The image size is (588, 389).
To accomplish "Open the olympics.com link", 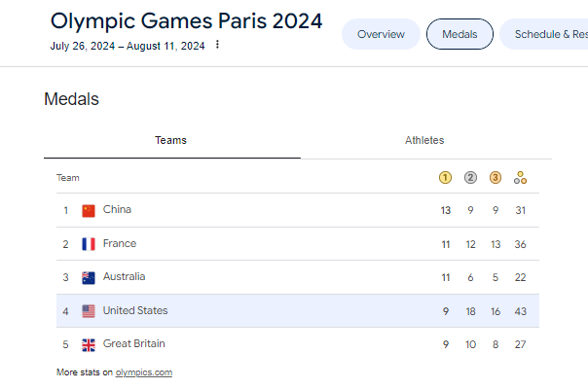I will (x=143, y=372).
